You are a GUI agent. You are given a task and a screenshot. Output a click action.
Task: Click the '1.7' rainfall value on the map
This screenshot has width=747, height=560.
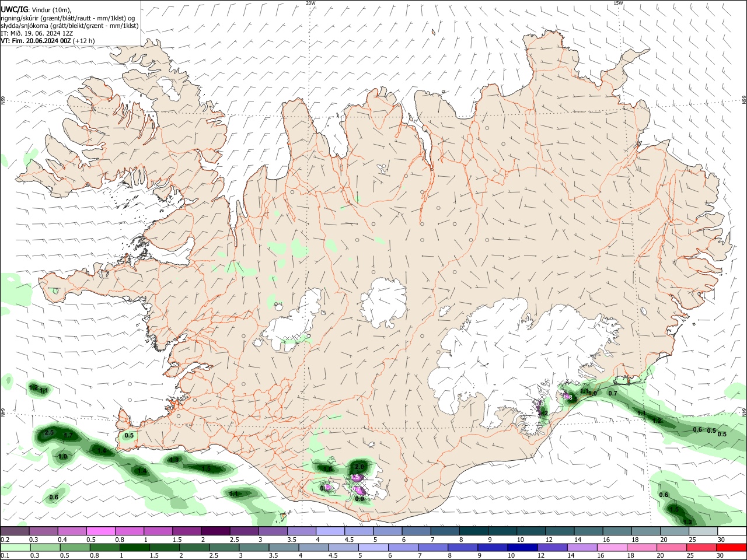(x=68, y=436)
